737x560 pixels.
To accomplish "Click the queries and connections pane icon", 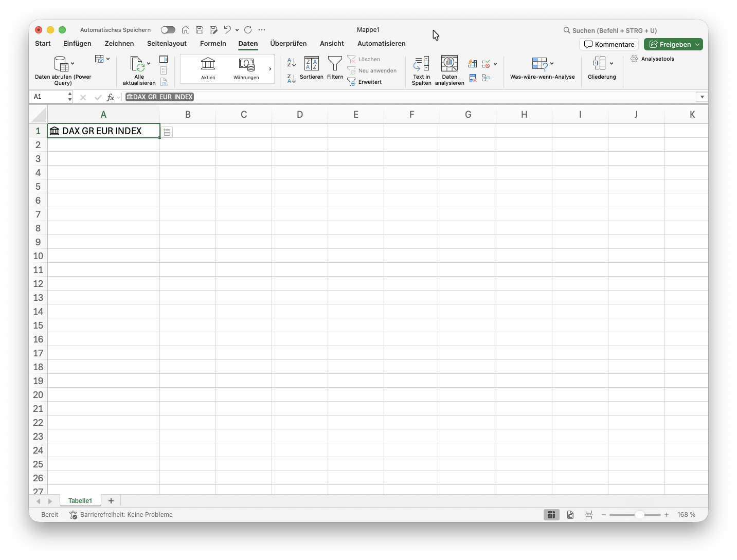I will (164, 59).
